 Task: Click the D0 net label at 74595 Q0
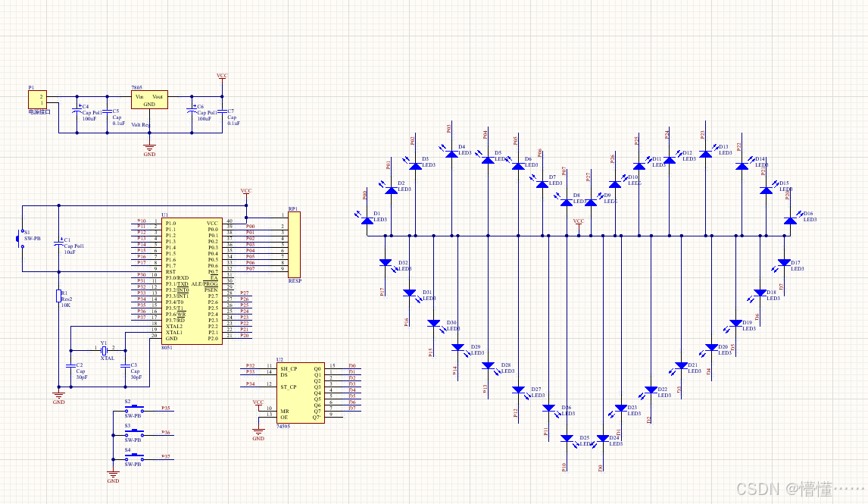(352, 366)
